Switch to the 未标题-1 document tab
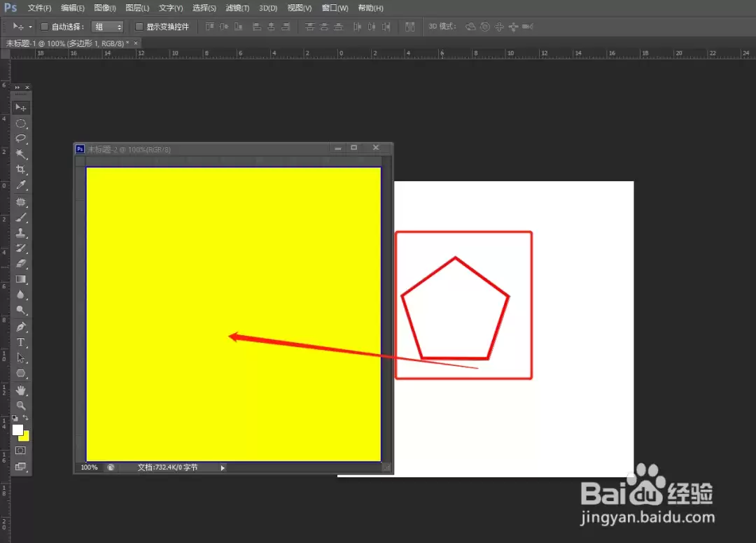 click(x=67, y=43)
